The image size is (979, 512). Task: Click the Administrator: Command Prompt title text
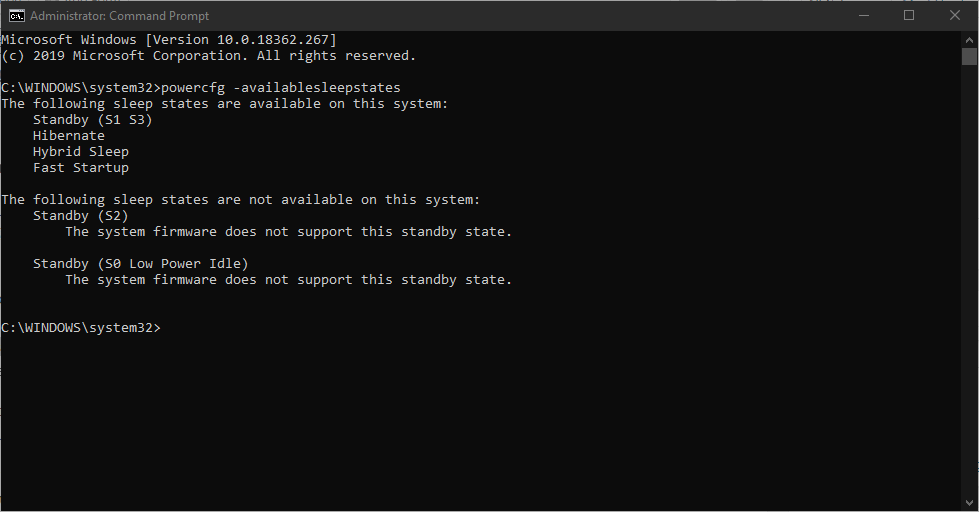coord(119,16)
